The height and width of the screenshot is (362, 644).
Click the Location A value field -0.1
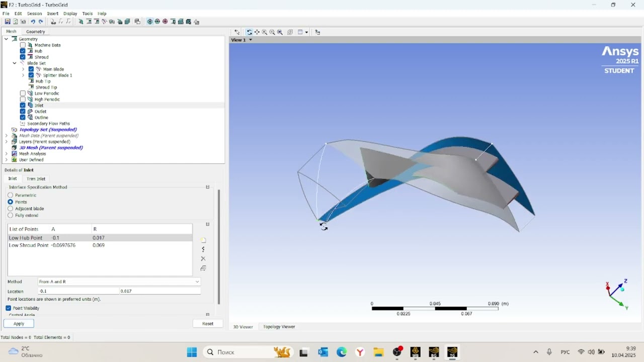click(x=78, y=291)
